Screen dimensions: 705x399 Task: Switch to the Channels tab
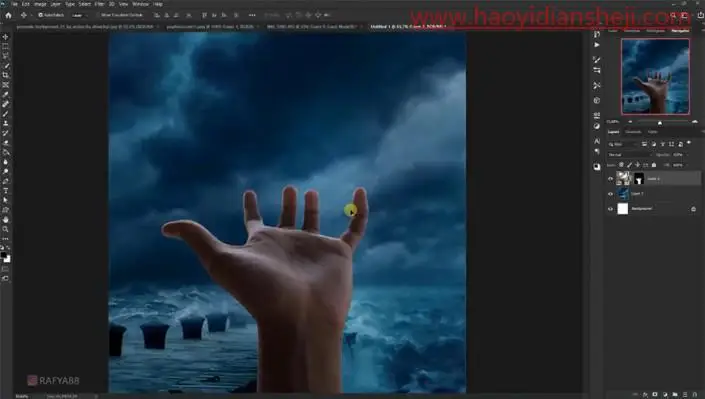tap(633, 132)
